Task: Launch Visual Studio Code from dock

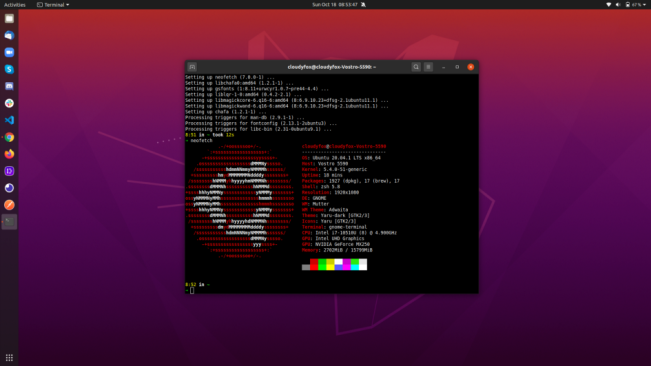Action: click(9, 120)
